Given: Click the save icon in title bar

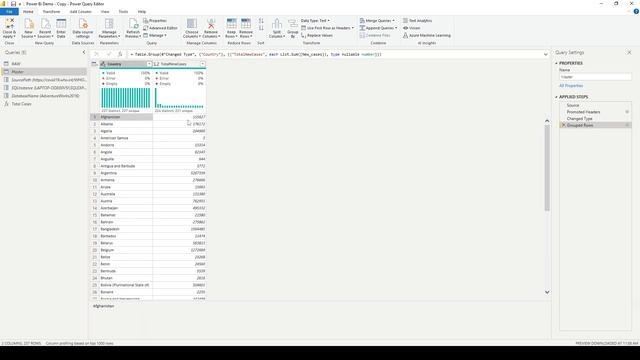Looking at the screenshot, I should (13, 4).
